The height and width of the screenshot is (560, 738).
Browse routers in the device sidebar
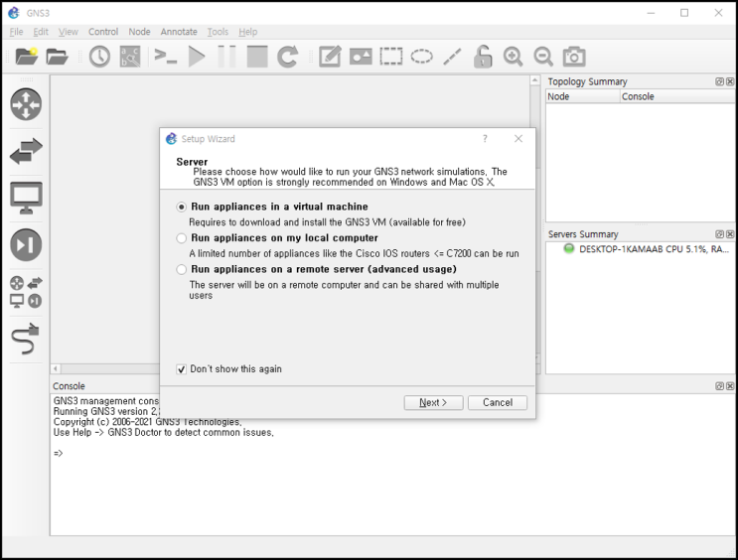pos(26,104)
